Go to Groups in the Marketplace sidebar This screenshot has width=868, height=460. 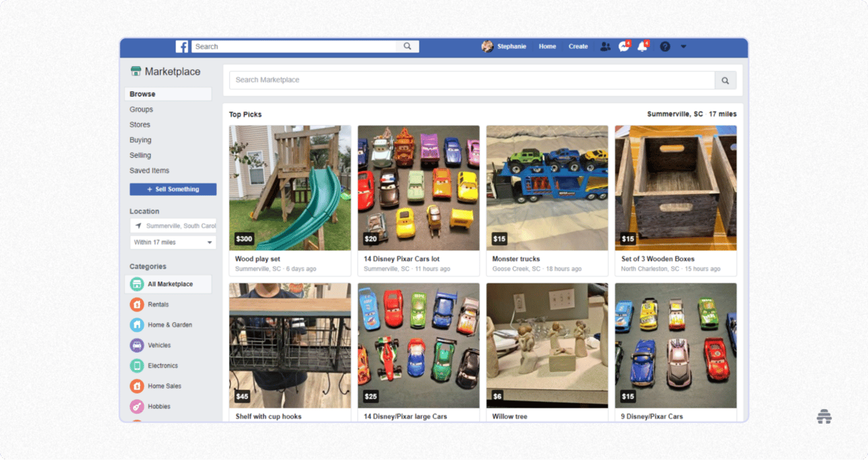point(141,109)
